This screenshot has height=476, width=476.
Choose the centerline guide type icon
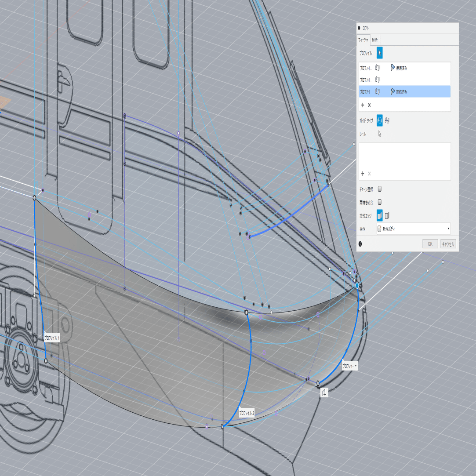tap(387, 120)
